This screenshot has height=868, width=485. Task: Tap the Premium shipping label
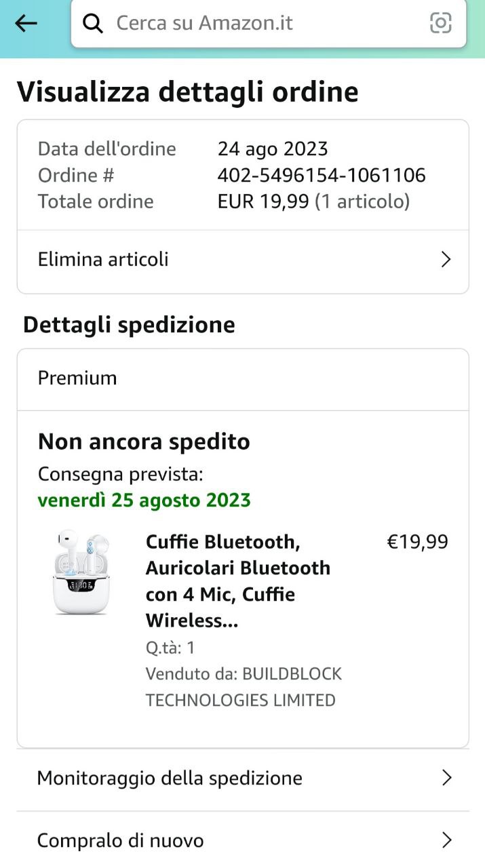click(77, 378)
